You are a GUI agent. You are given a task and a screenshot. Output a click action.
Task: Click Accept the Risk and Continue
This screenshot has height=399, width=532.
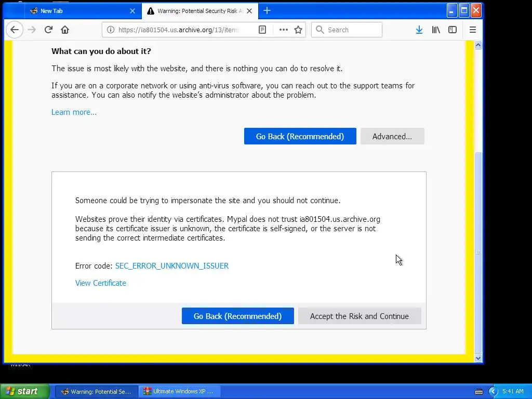(x=360, y=316)
